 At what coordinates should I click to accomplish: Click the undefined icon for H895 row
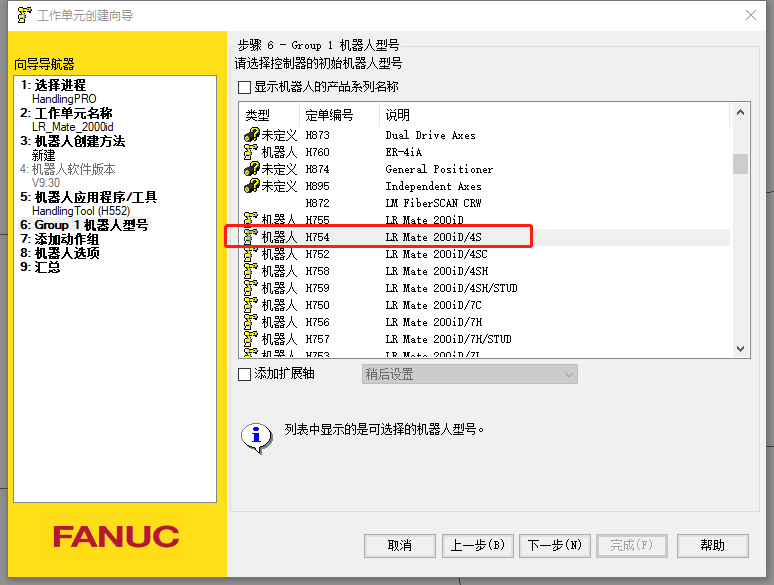(252, 186)
